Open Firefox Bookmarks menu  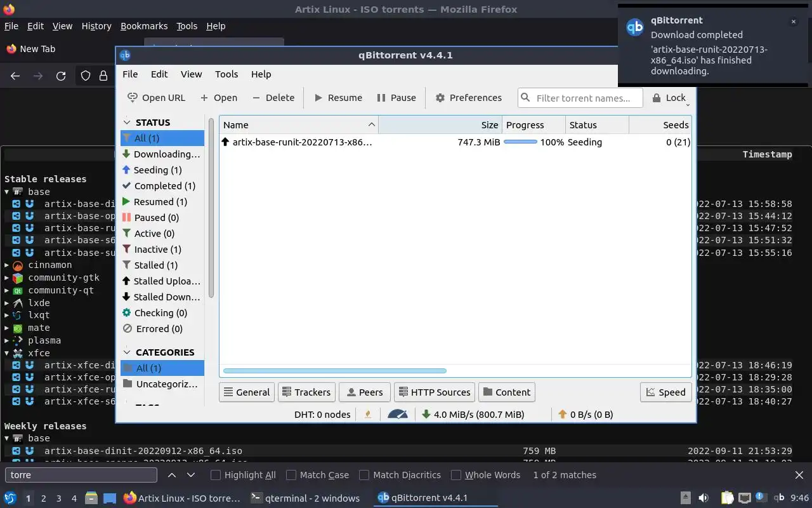point(144,26)
